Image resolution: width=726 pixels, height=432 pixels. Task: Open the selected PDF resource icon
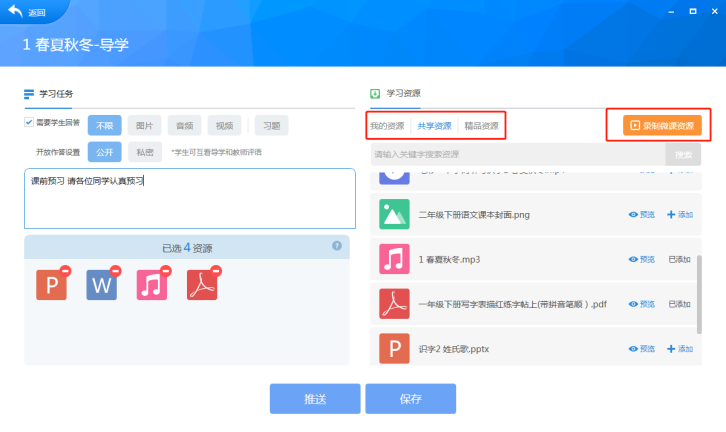(202, 285)
